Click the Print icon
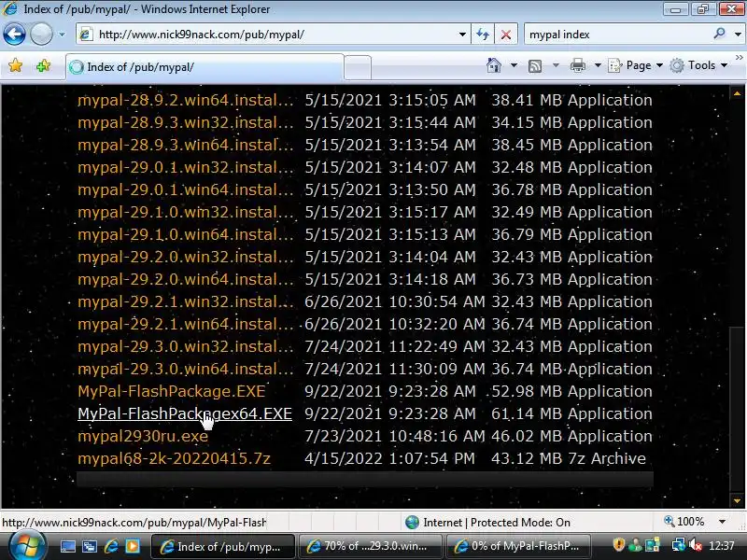Viewport: 747px width, 560px height. tap(577, 65)
